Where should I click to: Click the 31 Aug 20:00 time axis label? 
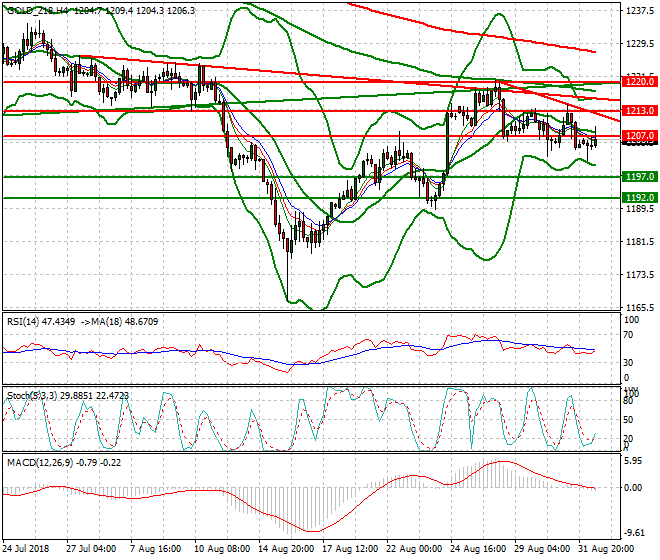[607, 548]
